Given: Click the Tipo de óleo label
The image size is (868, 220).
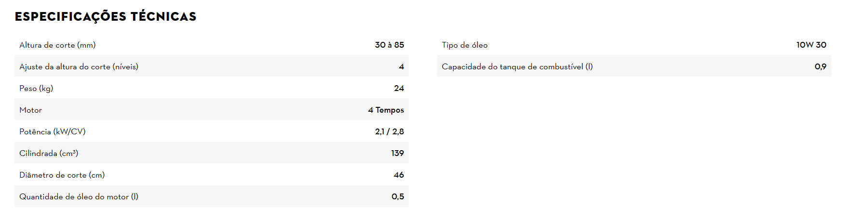Looking at the screenshot, I should (x=465, y=45).
